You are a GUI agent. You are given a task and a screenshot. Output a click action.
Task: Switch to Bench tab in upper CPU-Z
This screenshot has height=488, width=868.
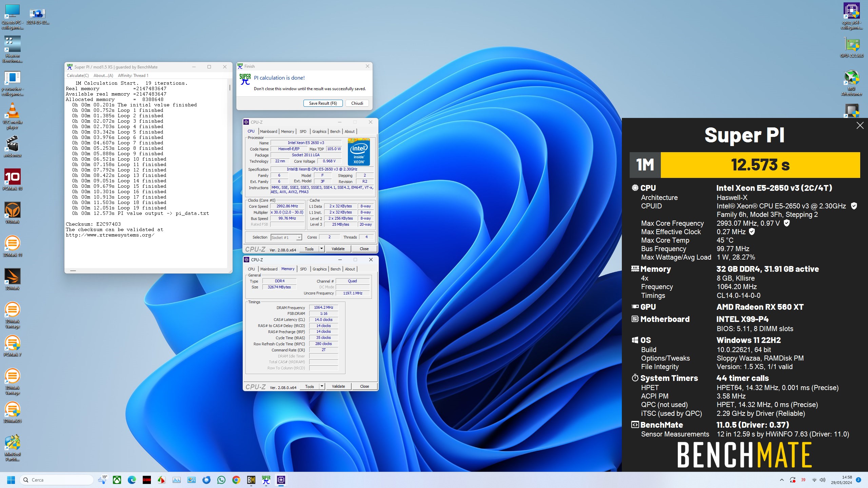click(x=335, y=131)
